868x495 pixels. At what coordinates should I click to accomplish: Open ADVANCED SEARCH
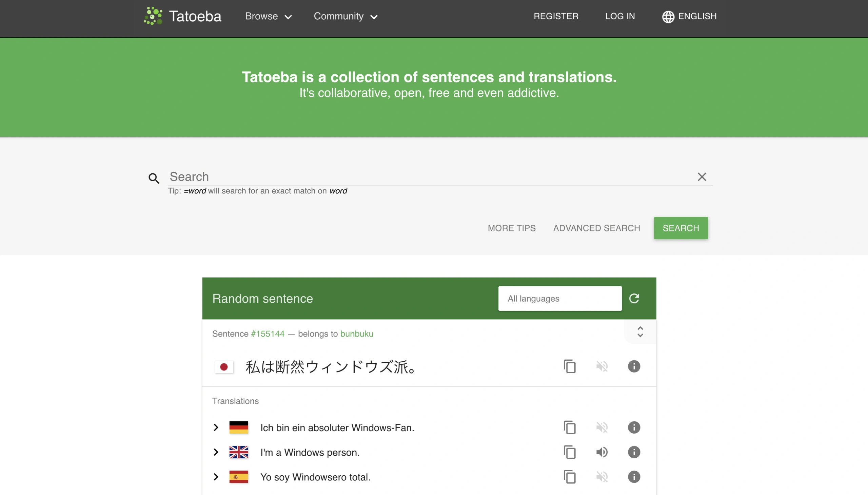(596, 228)
